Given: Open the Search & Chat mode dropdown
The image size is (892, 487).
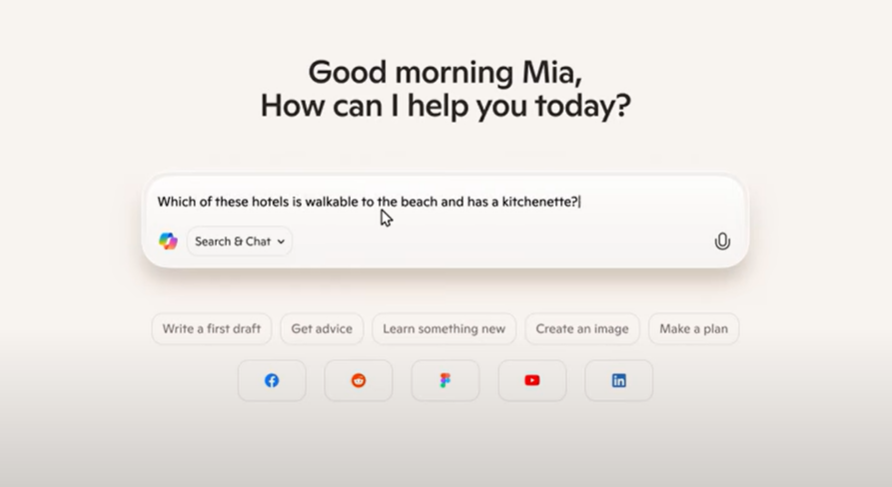Looking at the screenshot, I should pos(238,241).
